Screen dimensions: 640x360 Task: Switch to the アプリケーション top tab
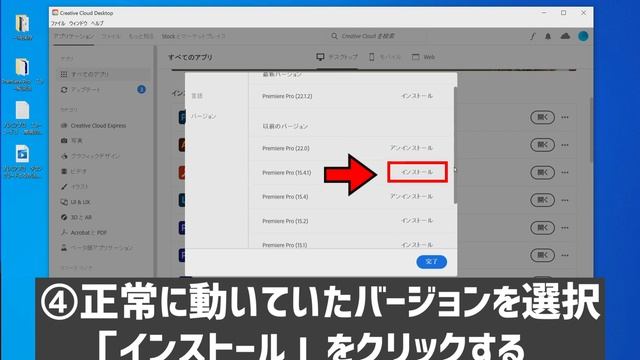point(74,36)
